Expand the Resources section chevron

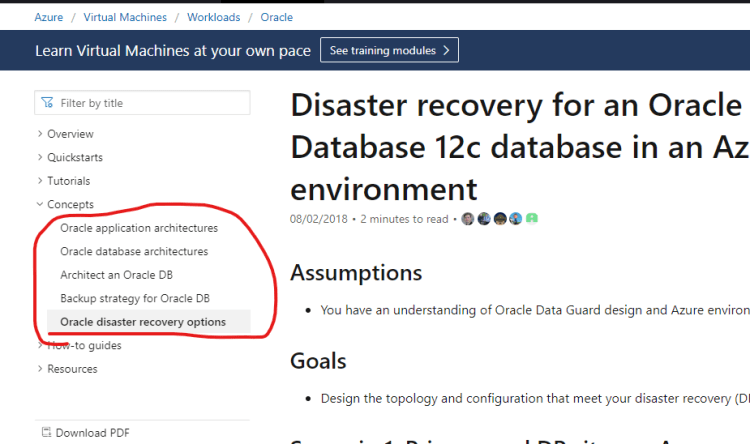pyautogui.click(x=40, y=369)
